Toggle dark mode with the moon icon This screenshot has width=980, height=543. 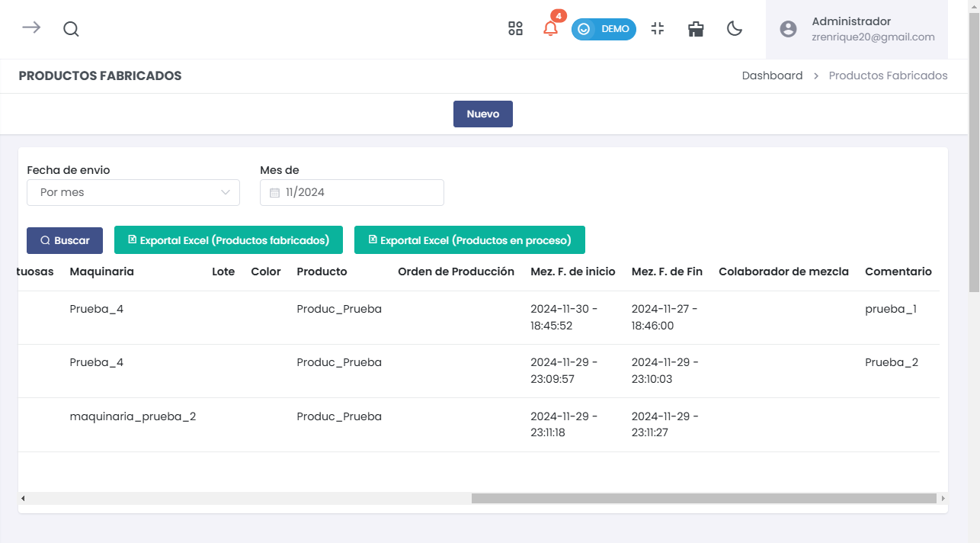(734, 29)
